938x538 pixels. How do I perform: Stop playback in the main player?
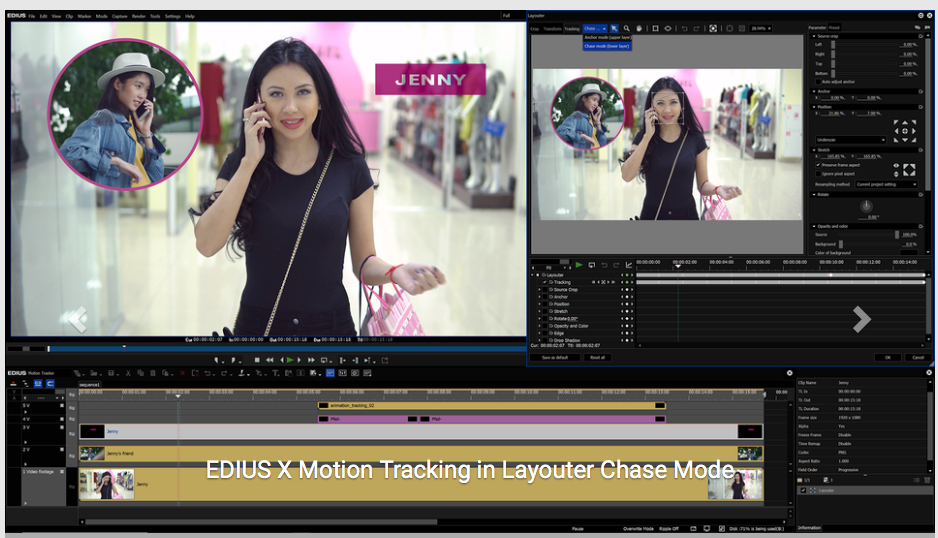(257, 360)
